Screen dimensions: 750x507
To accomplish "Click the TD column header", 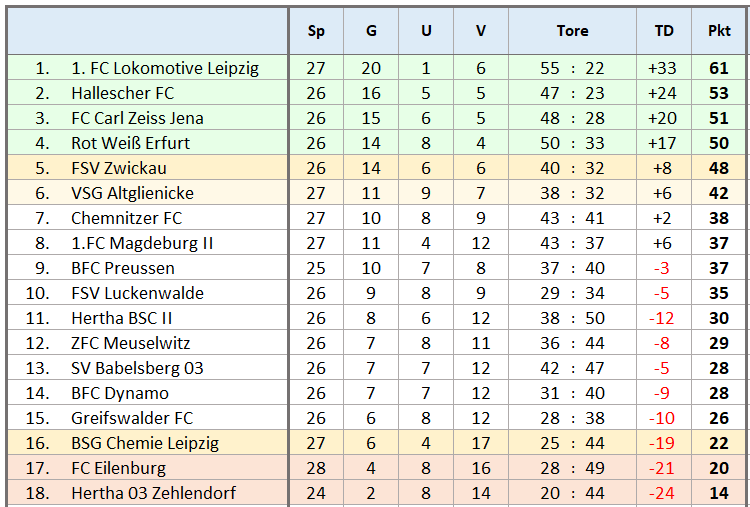I will pos(664,31).
